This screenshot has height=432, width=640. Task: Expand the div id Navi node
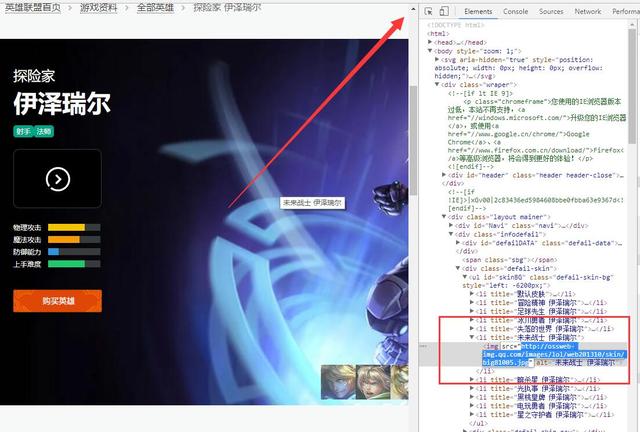(x=451, y=225)
